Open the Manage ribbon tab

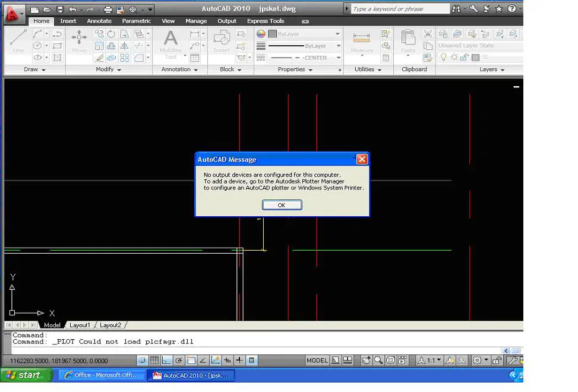(x=196, y=21)
